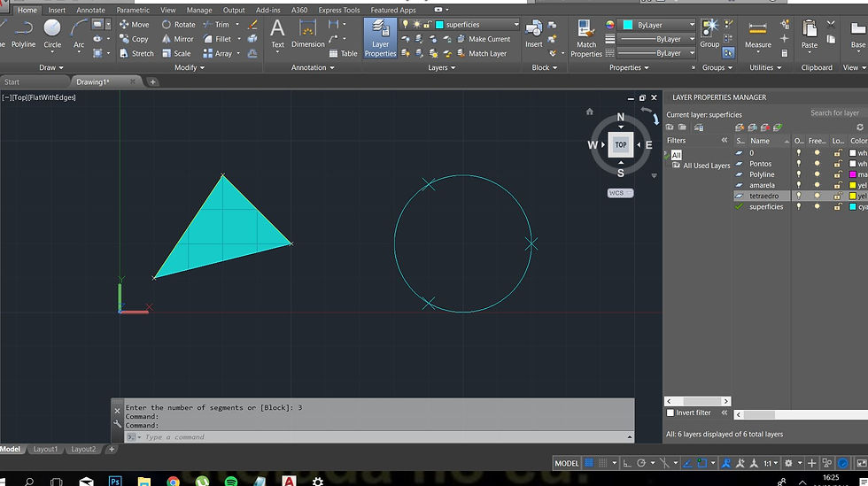Toggle ortho mode in status bar
The height and width of the screenshot is (486, 868).
click(x=627, y=463)
